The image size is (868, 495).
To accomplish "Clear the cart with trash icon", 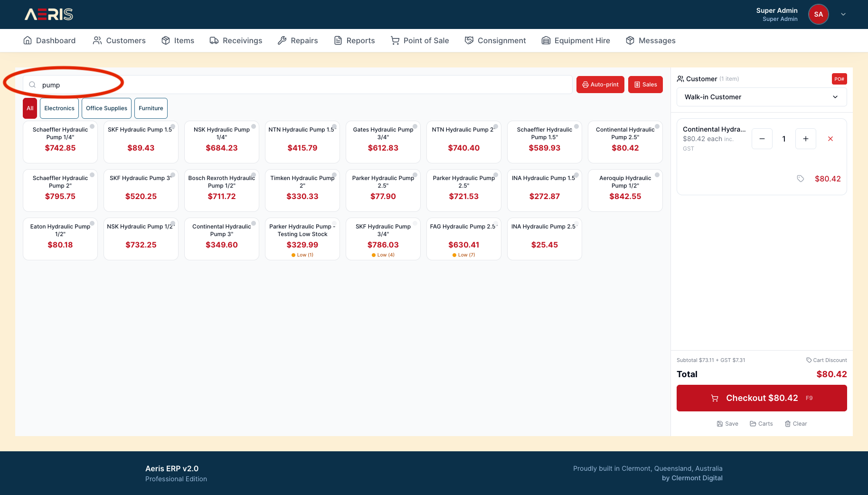I will [796, 424].
